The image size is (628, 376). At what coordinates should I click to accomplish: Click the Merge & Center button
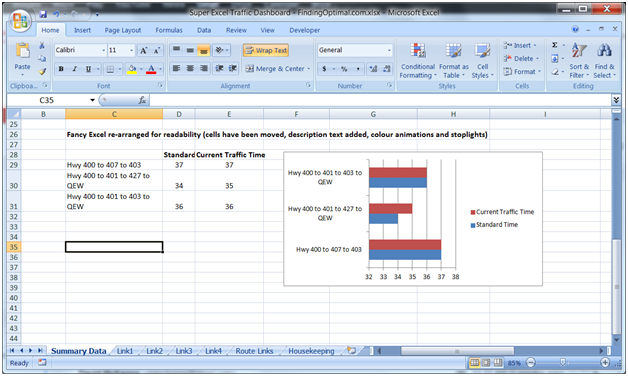(x=278, y=69)
